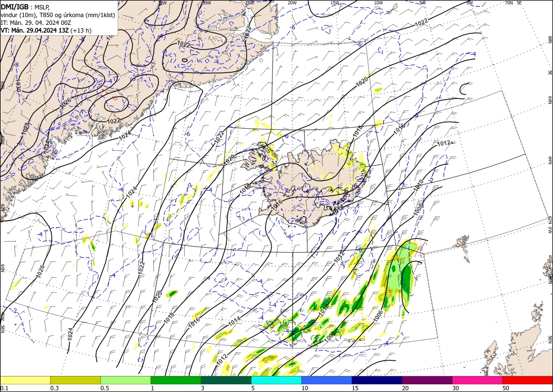Select the 'VT: Mán. 29.04.2024 13Z (+13 h)' line
Viewport: 553px width, 392px height.
pyautogui.click(x=46, y=30)
